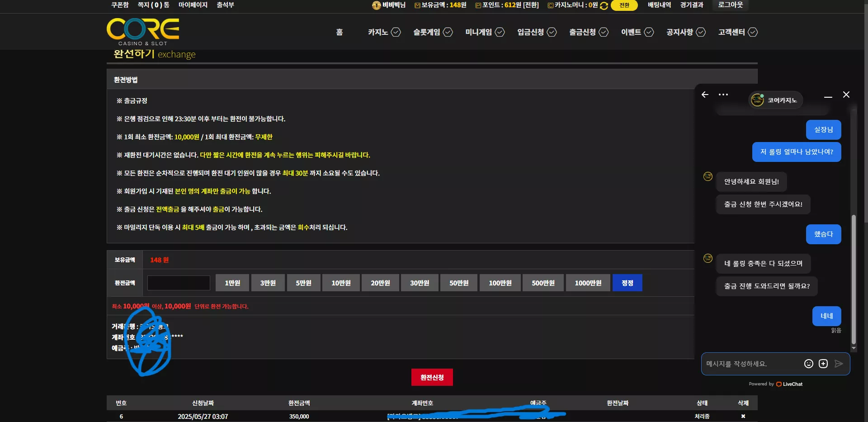This screenshot has height=422, width=868.
Task: Select the 20만원 amount button
Action: (381, 283)
